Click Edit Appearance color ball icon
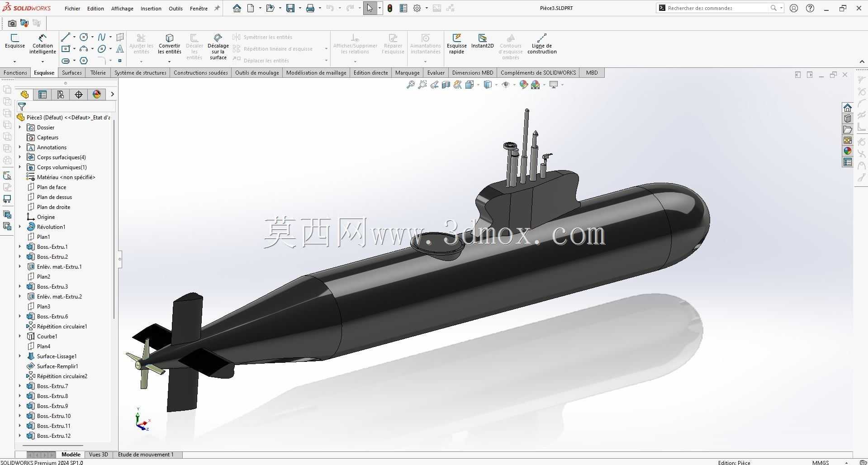Viewport: 868px width, 465px height. [524, 85]
